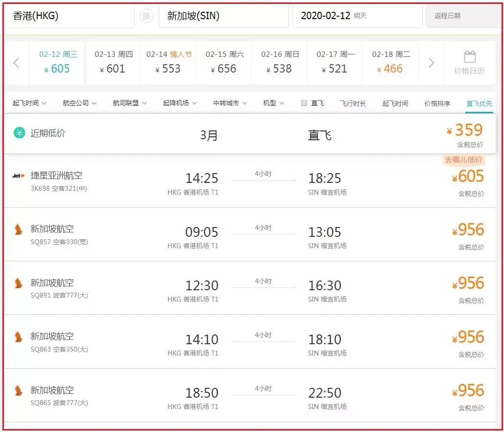
Task: Expand the 机型 filter dropdown
Action: click(273, 103)
